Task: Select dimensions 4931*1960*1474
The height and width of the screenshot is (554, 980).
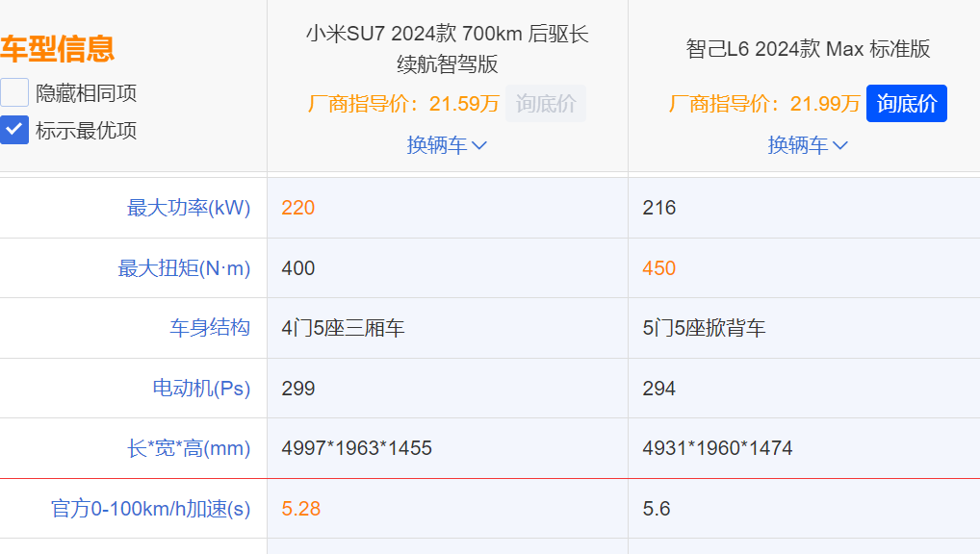Action: tap(717, 448)
